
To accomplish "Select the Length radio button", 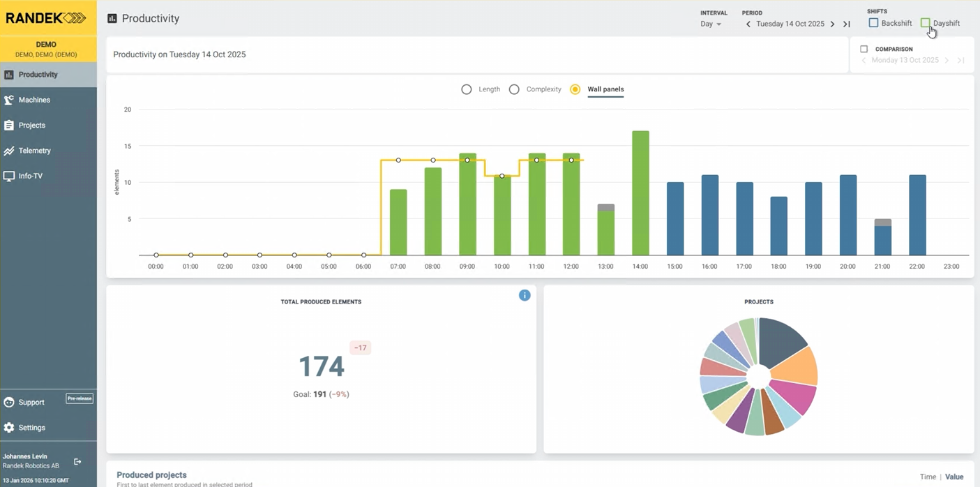I will (x=467, y=89).
